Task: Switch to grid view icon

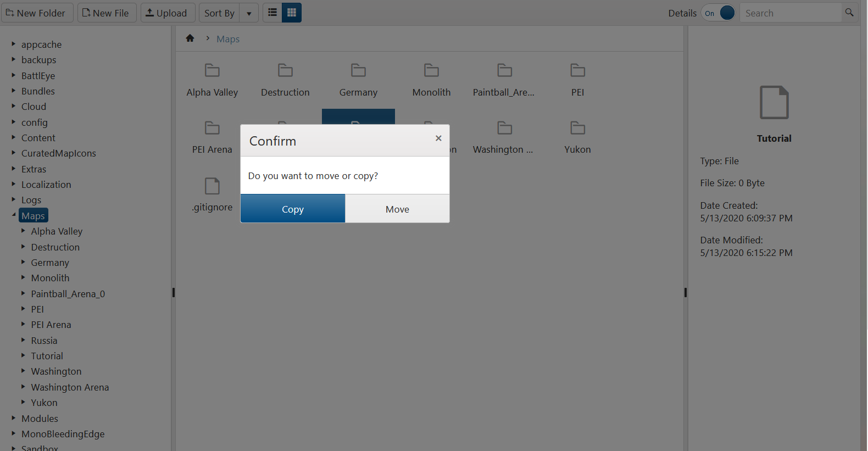Action: pos(292,12)
